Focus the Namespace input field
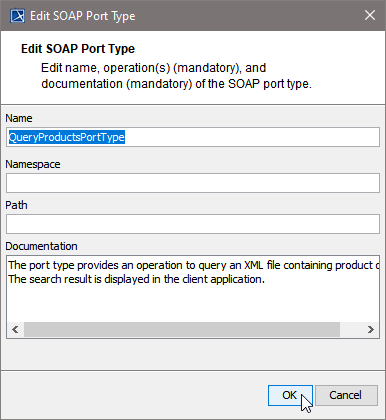Viewport: 386px width, 420px height. [193, 183]
